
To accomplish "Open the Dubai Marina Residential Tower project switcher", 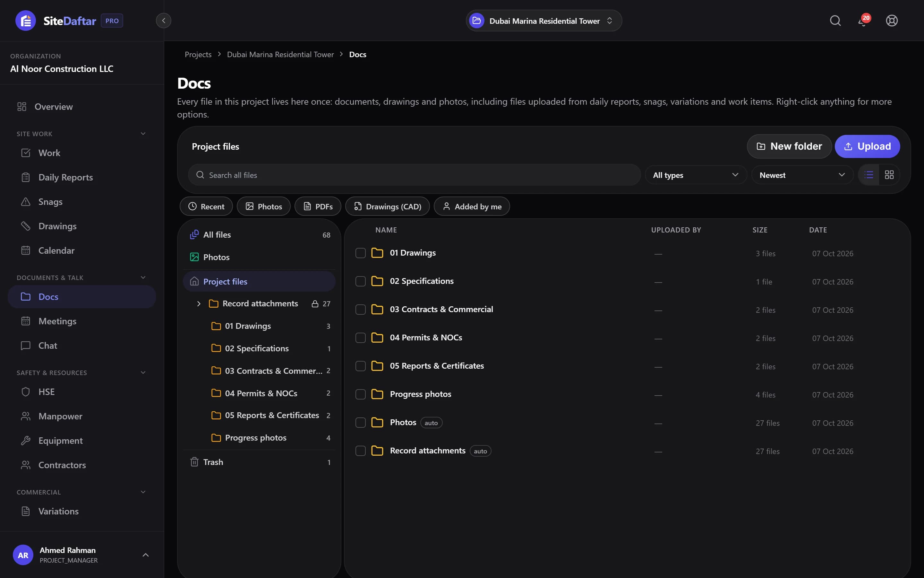I will [544, 21].
